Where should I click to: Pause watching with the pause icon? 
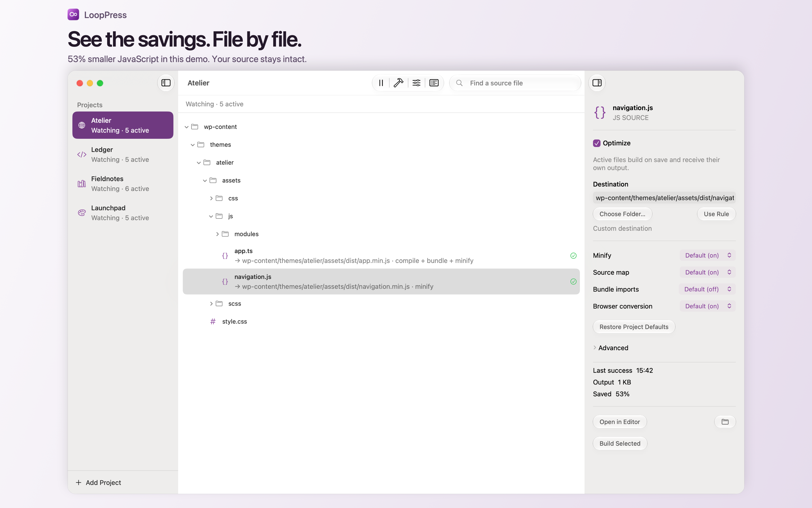381,83
